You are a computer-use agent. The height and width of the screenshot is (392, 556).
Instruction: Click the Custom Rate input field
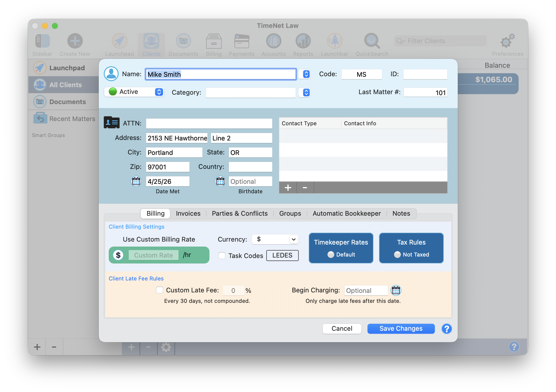coord(154,255)
